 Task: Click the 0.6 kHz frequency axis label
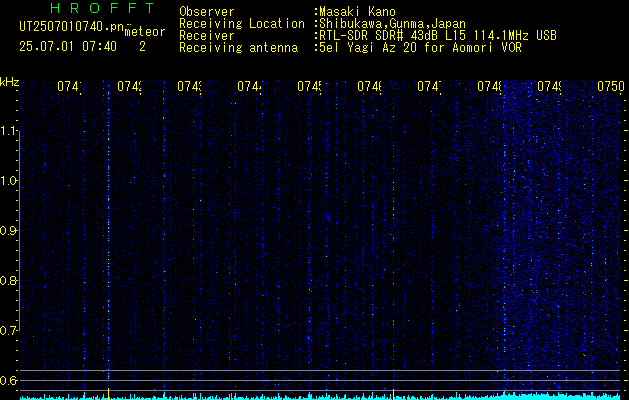[8, 380]
